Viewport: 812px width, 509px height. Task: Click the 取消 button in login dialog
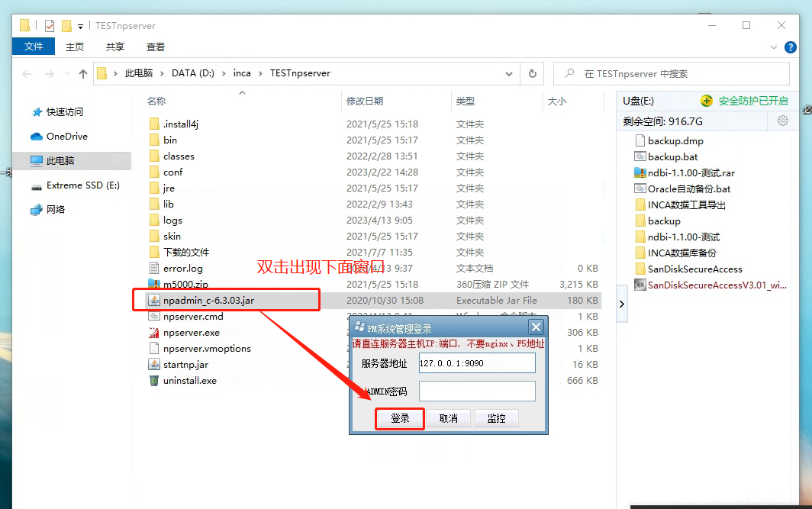click(449, 418)
